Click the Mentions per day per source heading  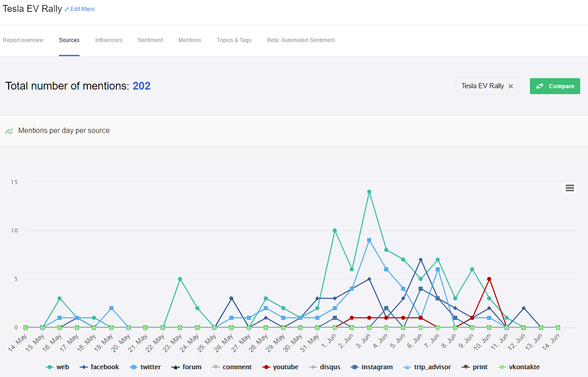(x=64, y=131)
